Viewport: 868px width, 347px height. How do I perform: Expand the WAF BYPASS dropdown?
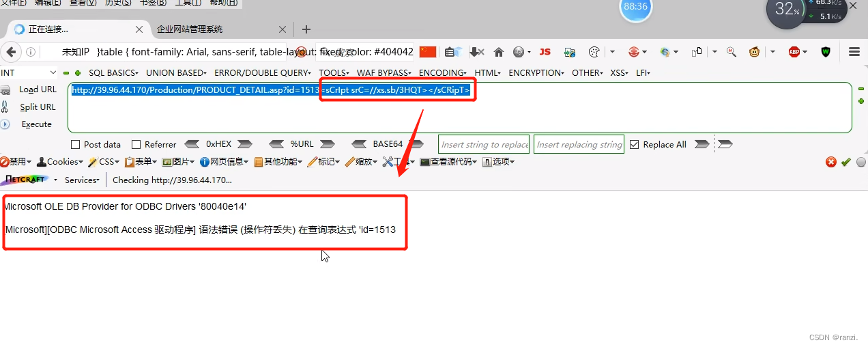click(x=384, y=72)
